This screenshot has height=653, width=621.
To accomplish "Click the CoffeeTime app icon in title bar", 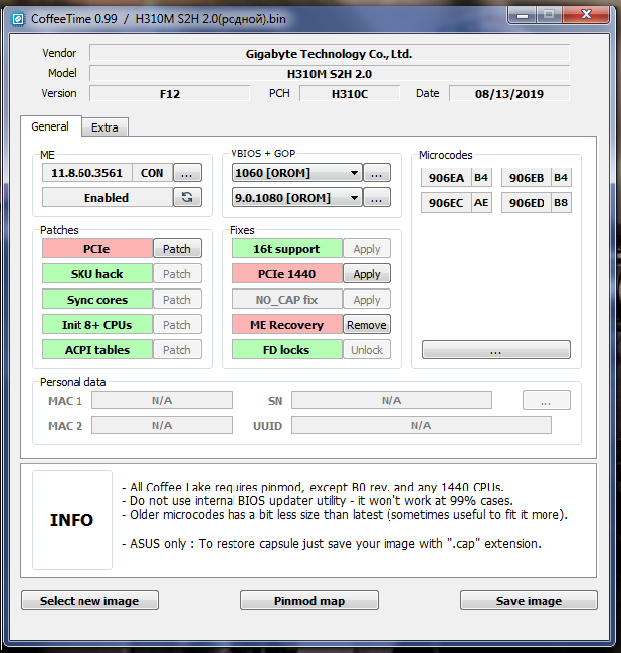I will [18, 19].
